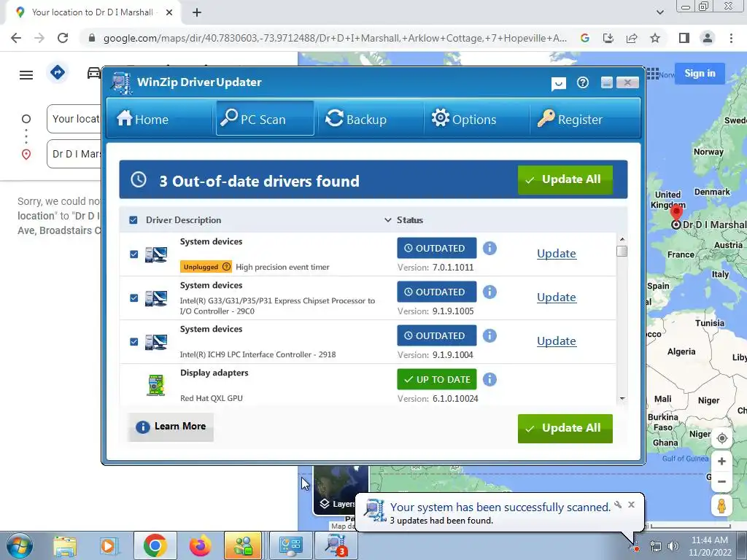Click the OUTDATED status for version 7.0.1.1011

tap(436, 248)
